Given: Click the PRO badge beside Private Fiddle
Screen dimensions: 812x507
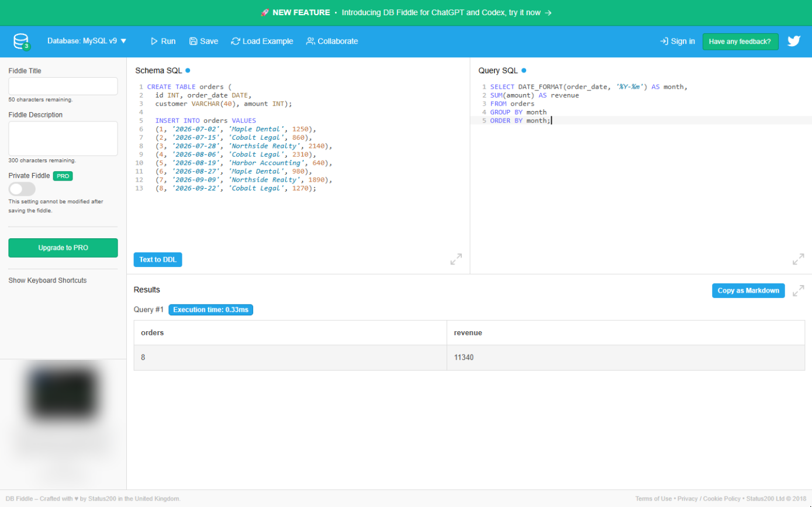Looking at the screenshot, I should coord(63,176).
